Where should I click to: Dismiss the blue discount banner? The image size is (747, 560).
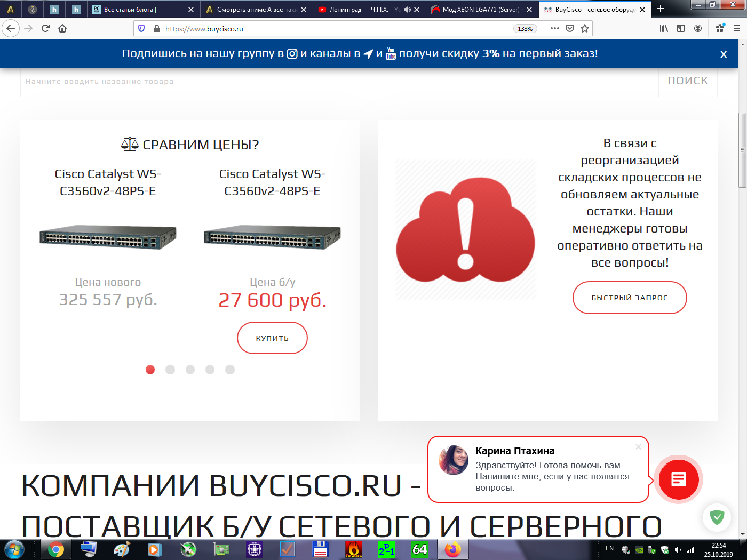(724, 54)
